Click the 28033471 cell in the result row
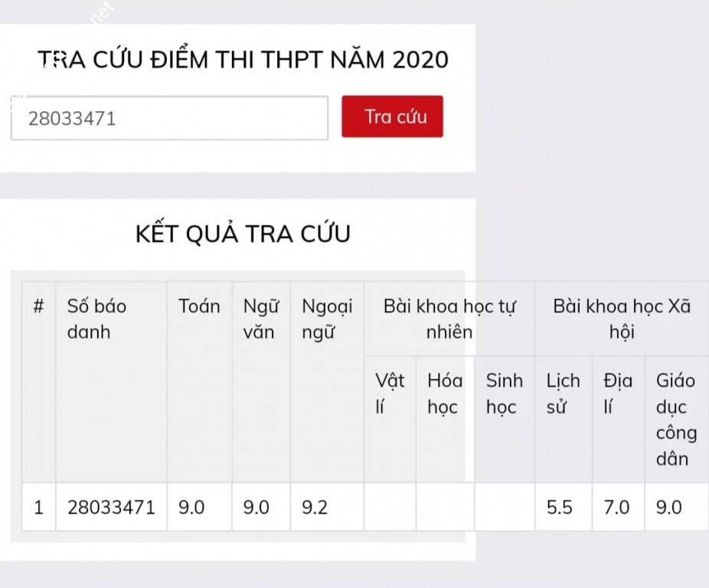 point(111,507)
